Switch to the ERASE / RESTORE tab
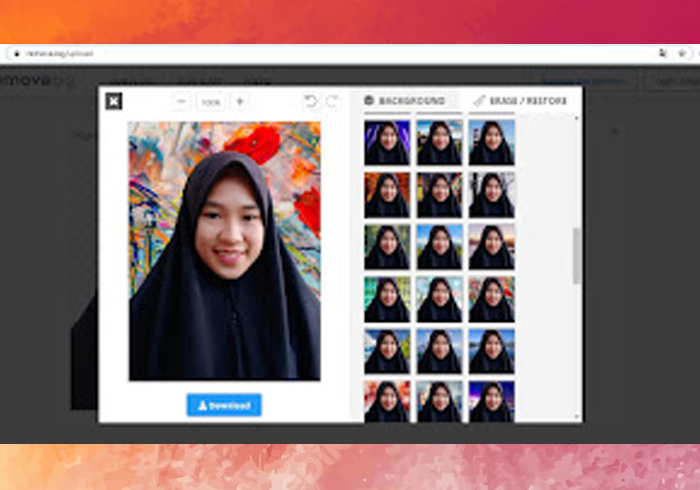700x490 pixels. [x=520, y=101]
